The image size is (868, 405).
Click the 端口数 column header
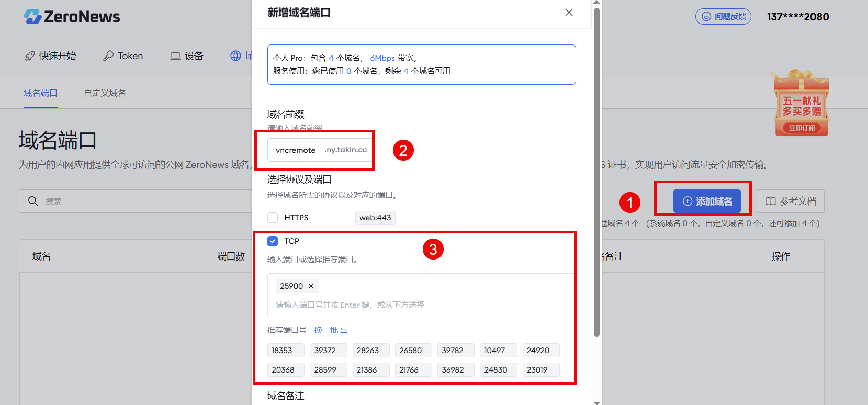[231, 256]
